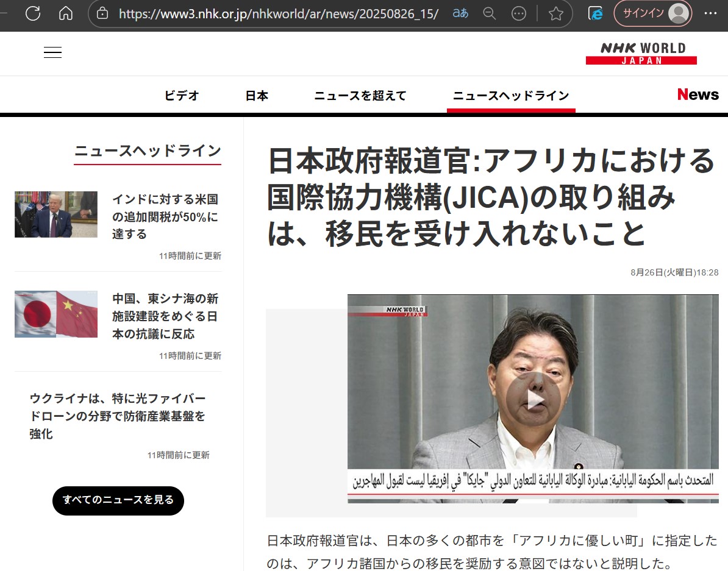Click 11時間前に更新 under Ukraine story
Viewport: 728px width, 571px height.
[178, 455]
